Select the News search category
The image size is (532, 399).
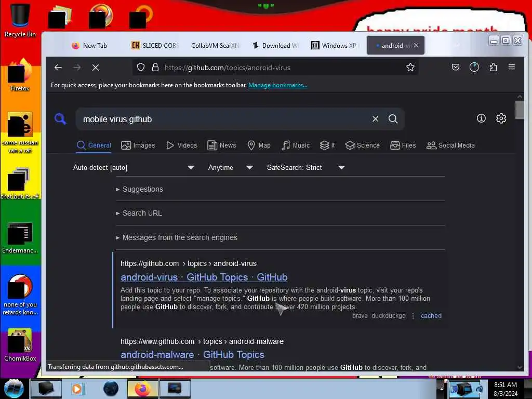point(221,145)
